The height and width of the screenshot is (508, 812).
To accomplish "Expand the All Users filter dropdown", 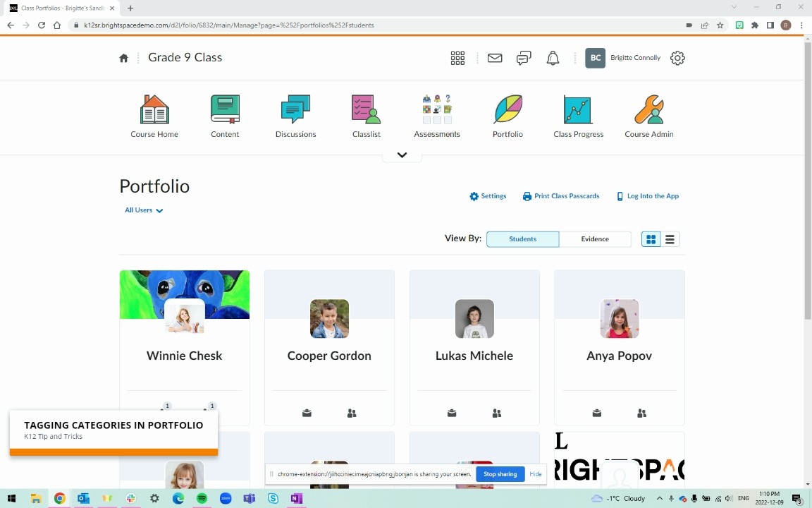I will [x=144, y=210].
